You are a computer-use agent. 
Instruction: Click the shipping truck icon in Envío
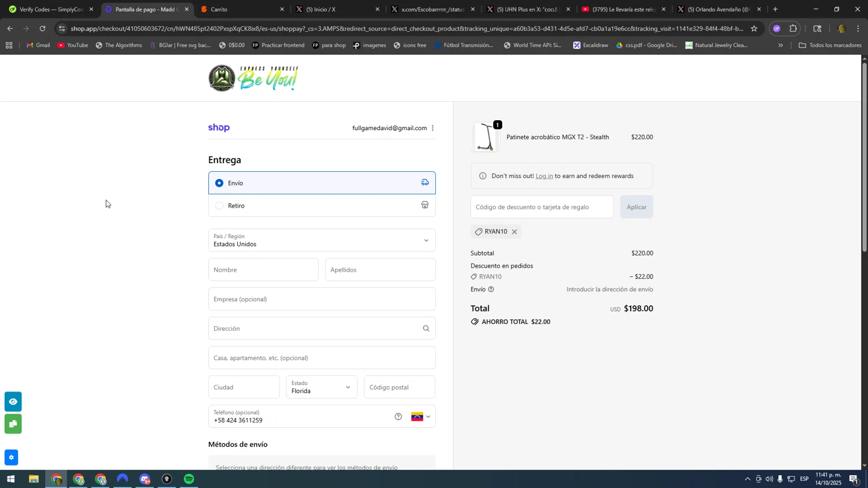425,183
